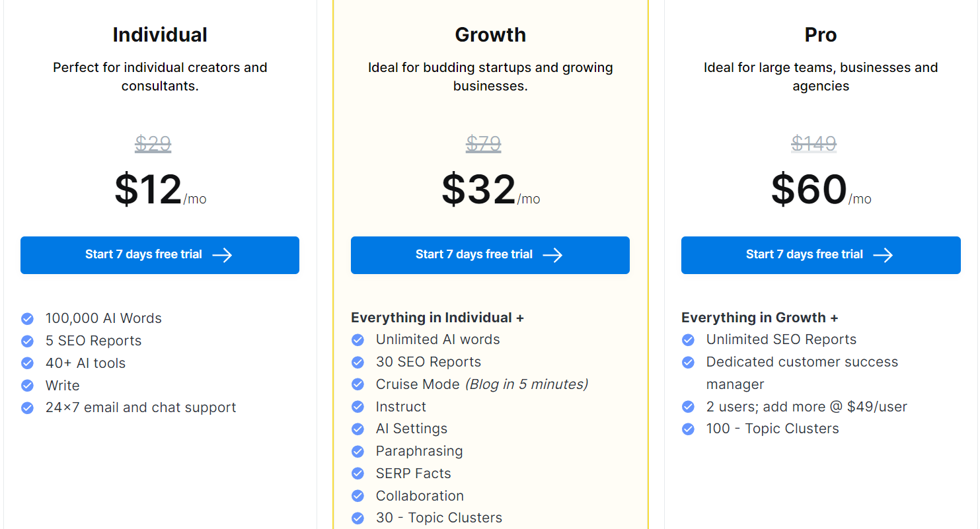The height and width of the screenshot is (529, 980).
Task: Click the Paraphrasing feature text
Action: tap(419, 451)
